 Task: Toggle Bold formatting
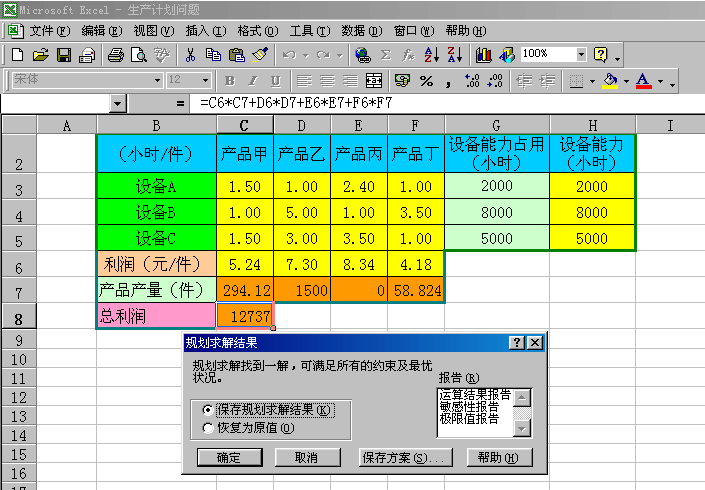coord(230,81)
